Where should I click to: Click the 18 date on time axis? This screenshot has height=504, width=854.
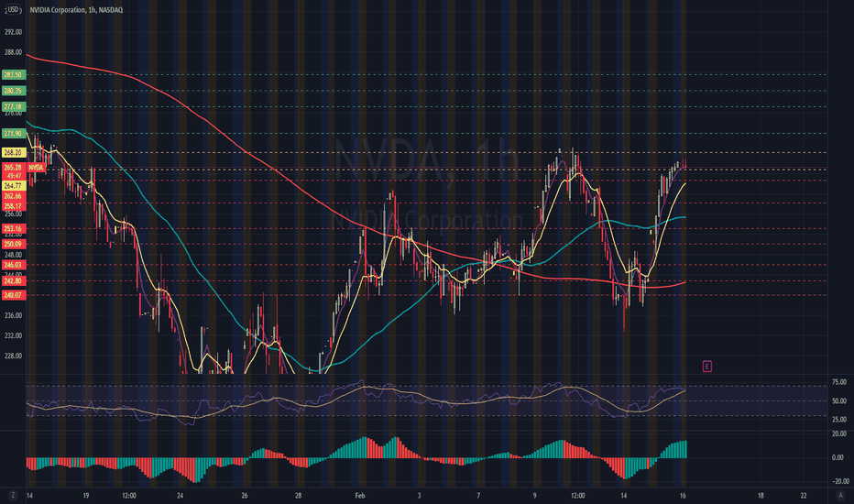[761, 496]
